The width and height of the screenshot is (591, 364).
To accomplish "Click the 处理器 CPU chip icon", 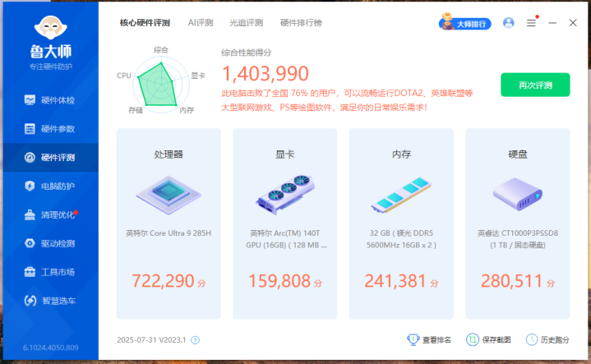I will (169, 196).
